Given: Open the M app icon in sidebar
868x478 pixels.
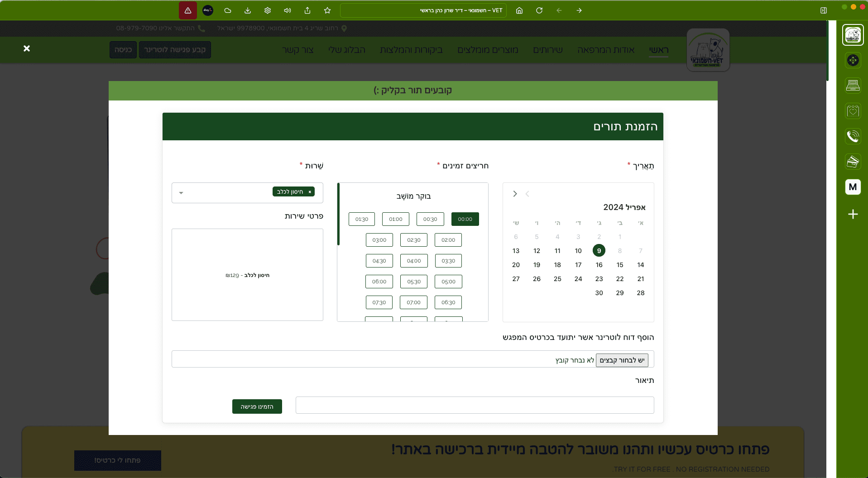Looking at the screenshot, I should [x=853, y=187].
